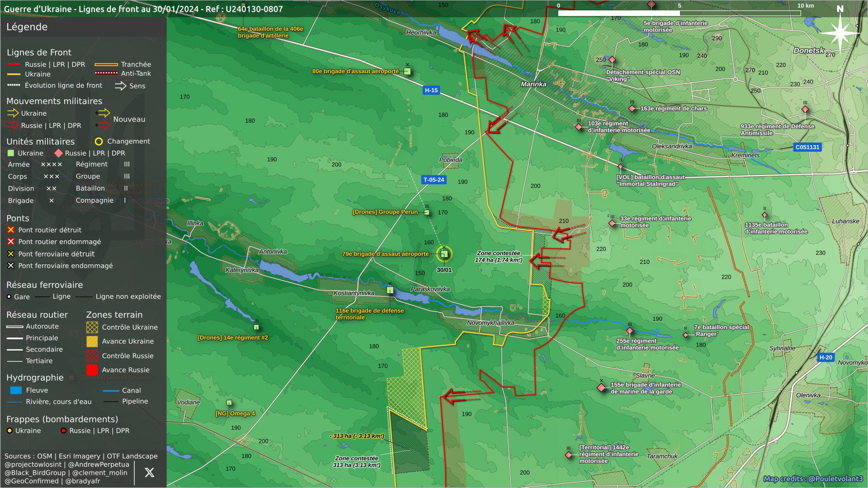Click the Sыhnalne village label
Screen dimensions: 868x488
782,348
